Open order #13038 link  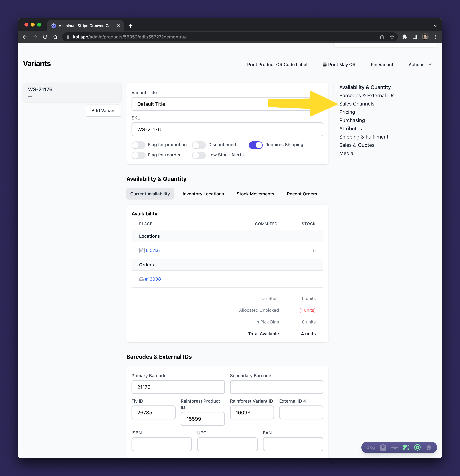click(153, 279)
